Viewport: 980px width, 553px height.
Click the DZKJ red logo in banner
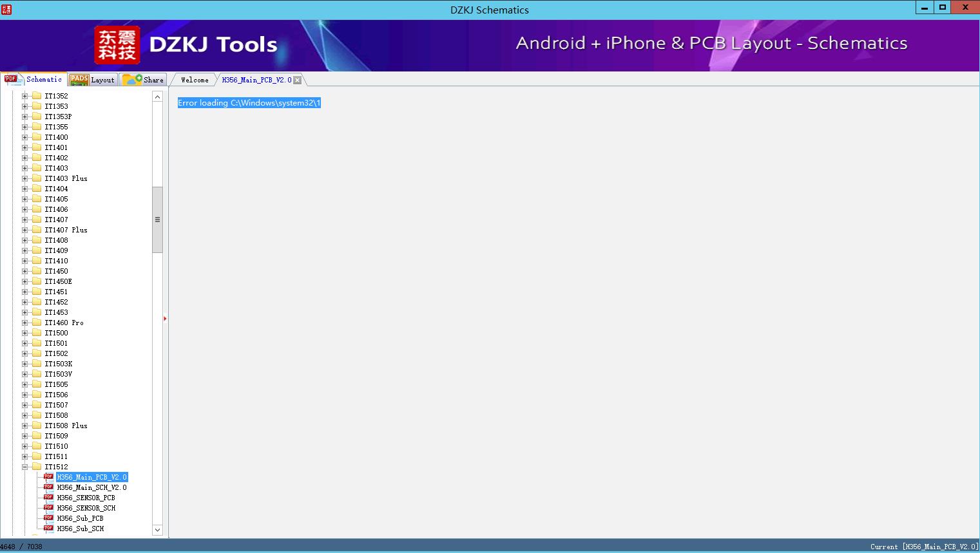coord(117,45)
